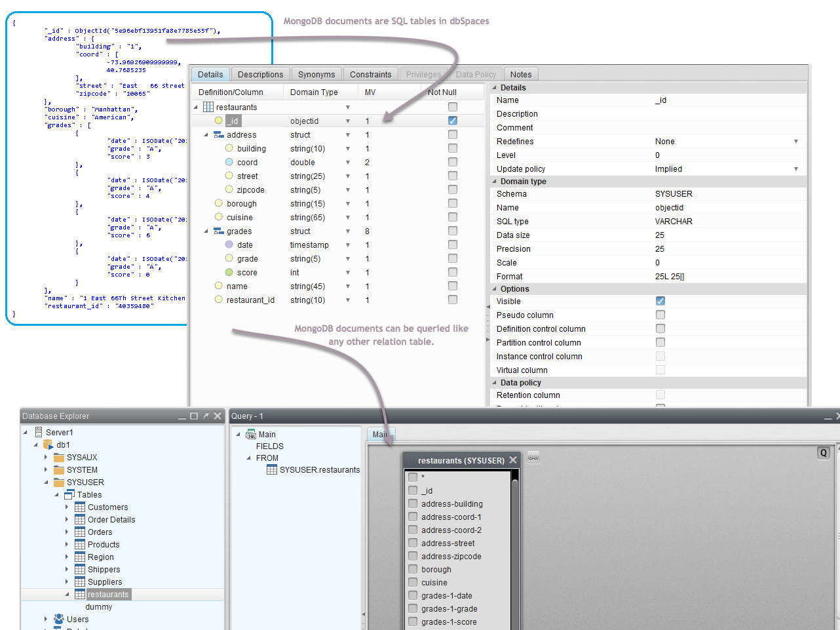Click the Q button in query canvas
840x630 pixels.
(824, 452)
